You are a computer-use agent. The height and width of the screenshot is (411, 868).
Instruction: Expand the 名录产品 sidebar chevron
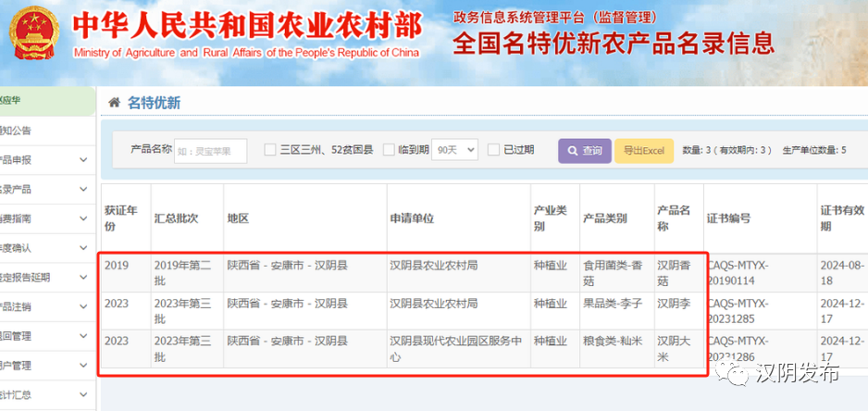pos(83,190)
